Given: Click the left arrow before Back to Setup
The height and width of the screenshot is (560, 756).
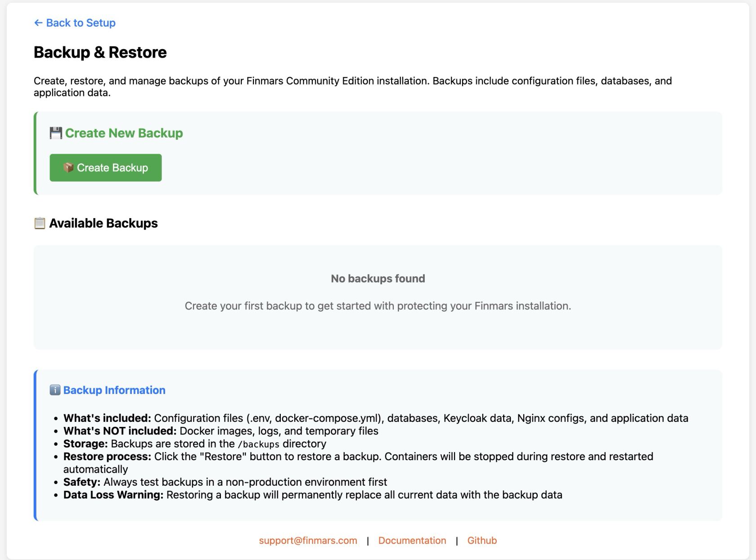Looking at the screenshot, I should pyautogui.click(x=38, y=23).
